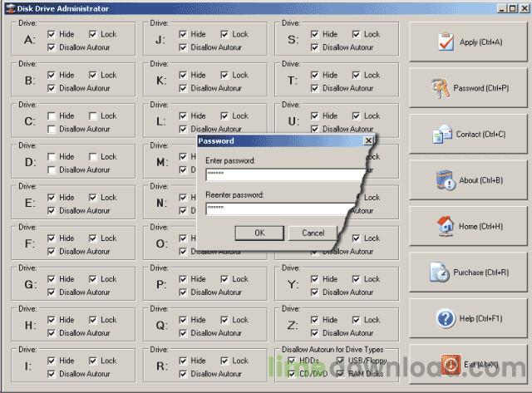
Task: Toggle the CD/DVD autorun checkbox
Action: [290, 374]
